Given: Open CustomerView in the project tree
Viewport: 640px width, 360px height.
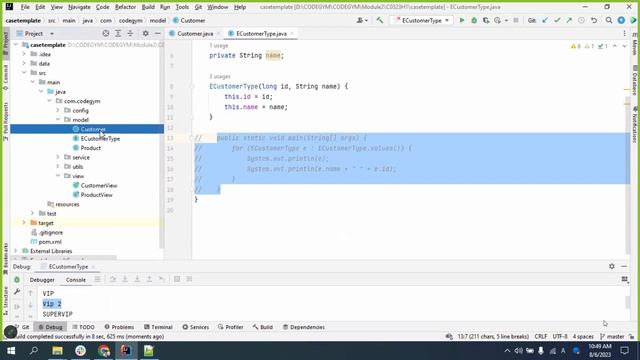Looking at the screenshot, I should pos(99,185).
